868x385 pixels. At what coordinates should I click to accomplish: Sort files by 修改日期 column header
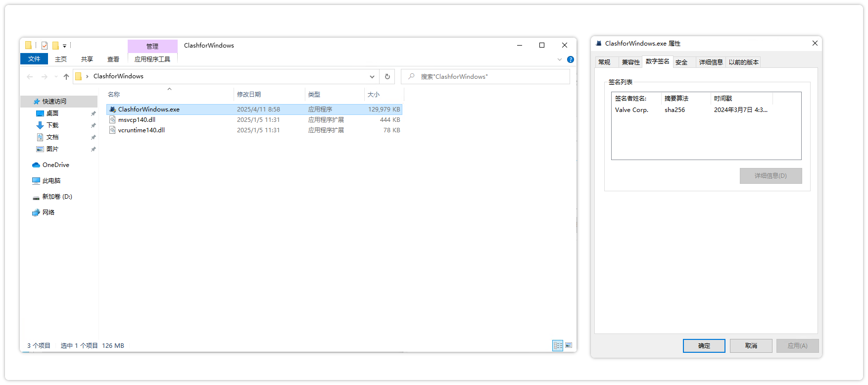point(249,95)
